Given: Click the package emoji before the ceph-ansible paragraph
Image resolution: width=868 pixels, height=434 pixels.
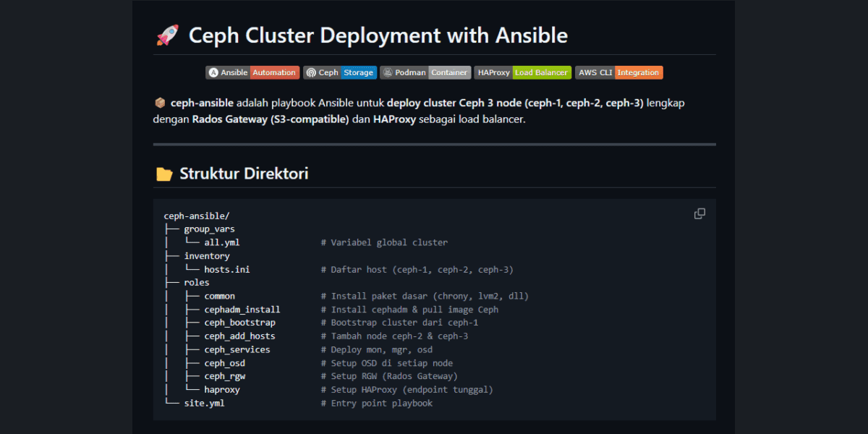Looking at the screenshot, I should [160, 103].
